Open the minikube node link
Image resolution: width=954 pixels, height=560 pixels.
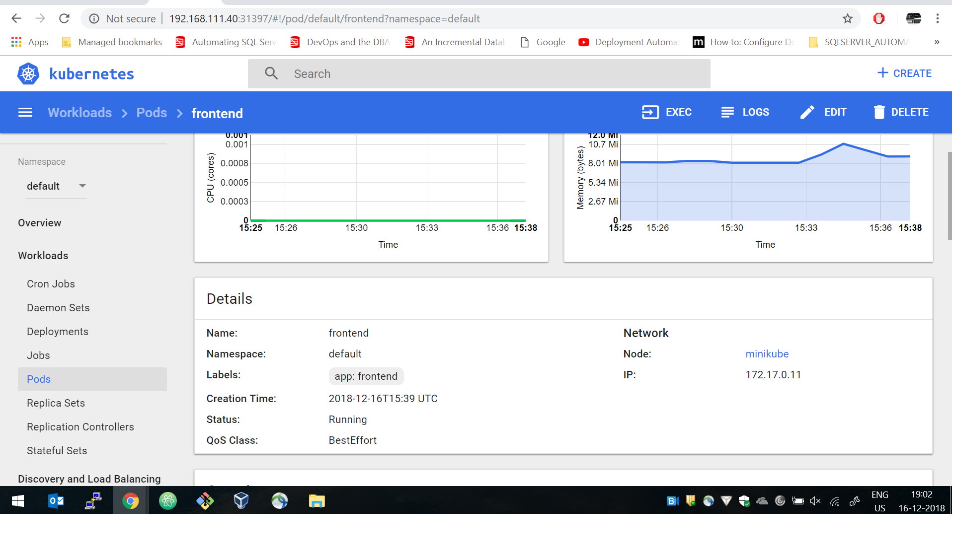coord(767,354)
